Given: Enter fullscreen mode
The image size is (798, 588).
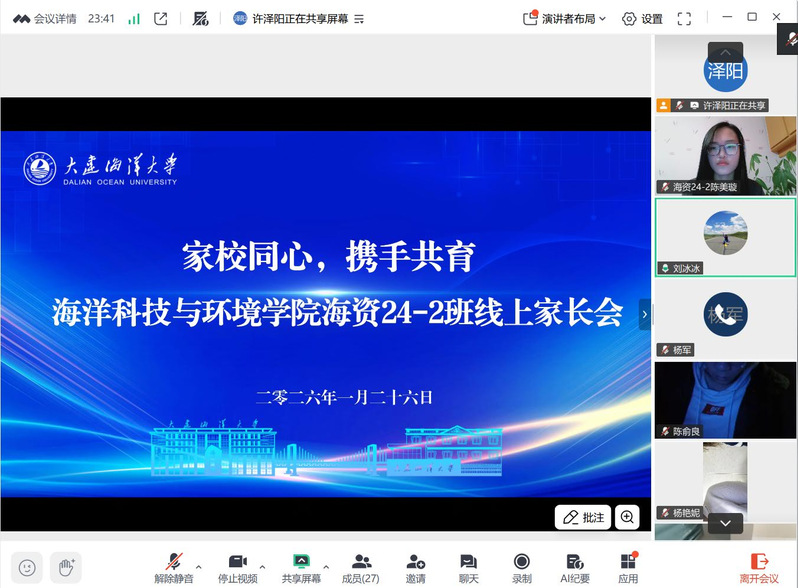Looking at the screenshot, I should pyautogui.click(x=684, y=18).
